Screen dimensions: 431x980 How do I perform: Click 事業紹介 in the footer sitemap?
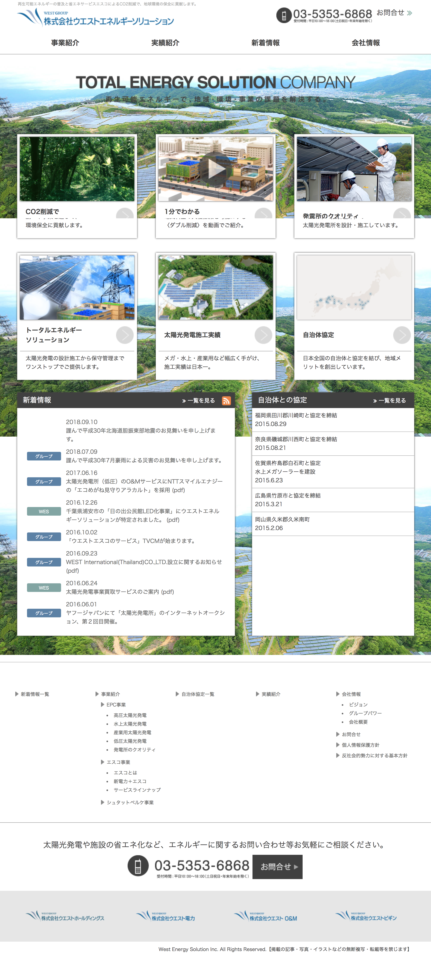click(110, 694)
